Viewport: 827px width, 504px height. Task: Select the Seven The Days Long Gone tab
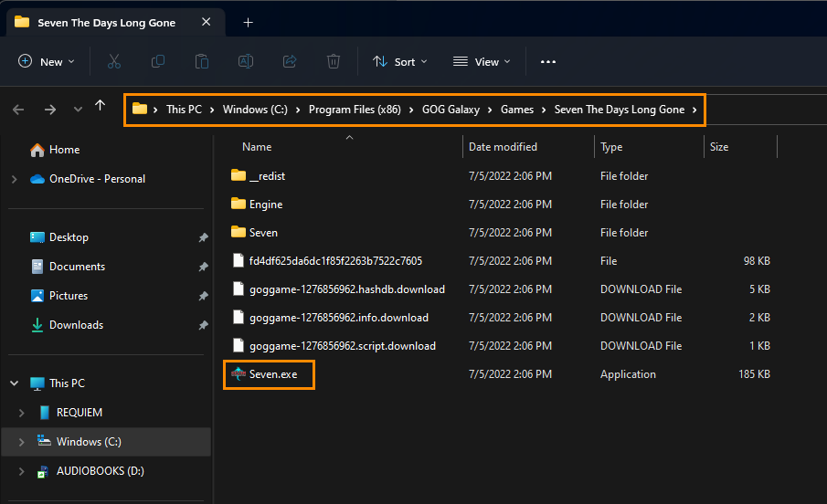(x=107, y=23)
